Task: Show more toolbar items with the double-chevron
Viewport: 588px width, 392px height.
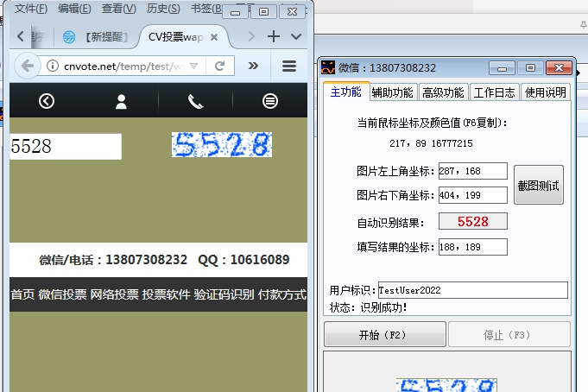Action: [x=254, y=66]
